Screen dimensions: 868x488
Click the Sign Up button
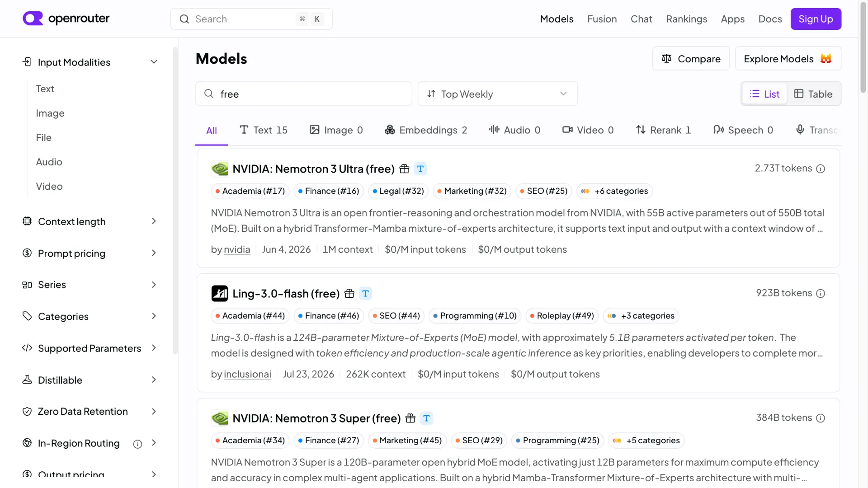(816, 19)
